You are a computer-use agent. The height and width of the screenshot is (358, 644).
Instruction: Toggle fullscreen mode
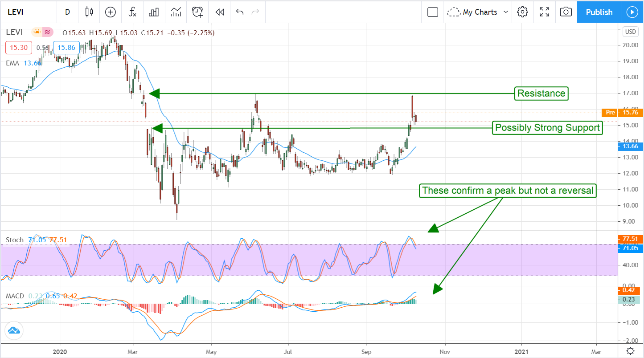(x=544, y=12)
